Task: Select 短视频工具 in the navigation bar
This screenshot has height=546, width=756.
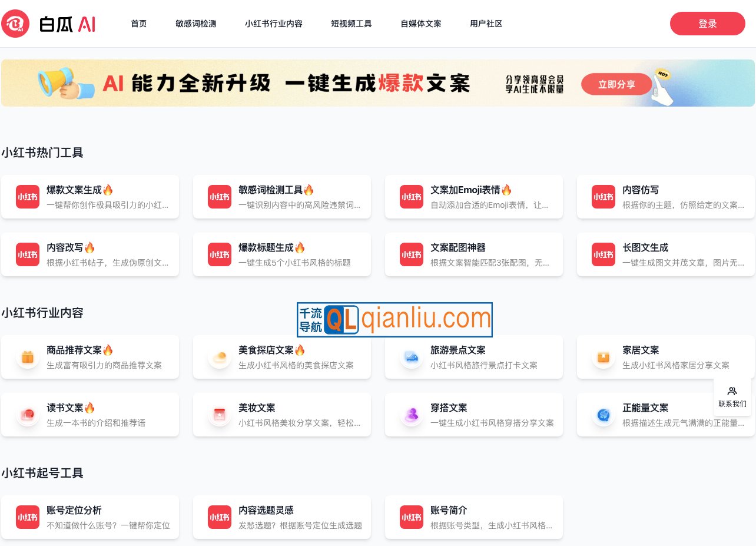Action: point(351,24)
